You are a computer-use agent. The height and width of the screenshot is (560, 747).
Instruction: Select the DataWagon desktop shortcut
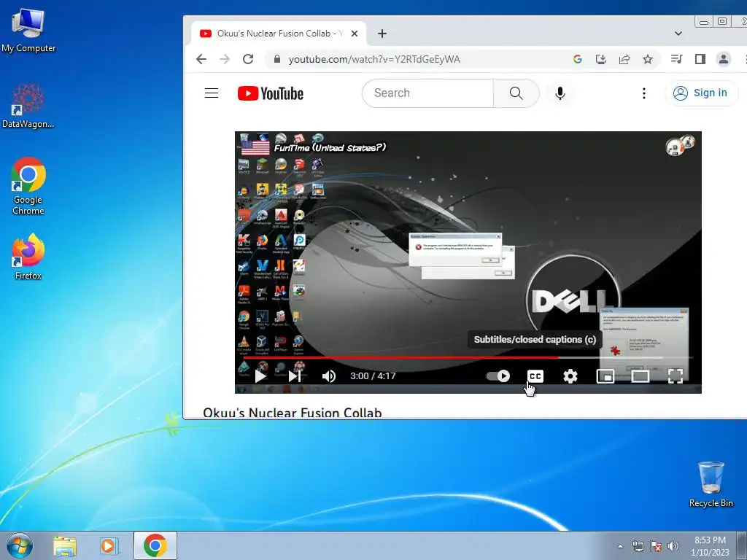(28, 106)
